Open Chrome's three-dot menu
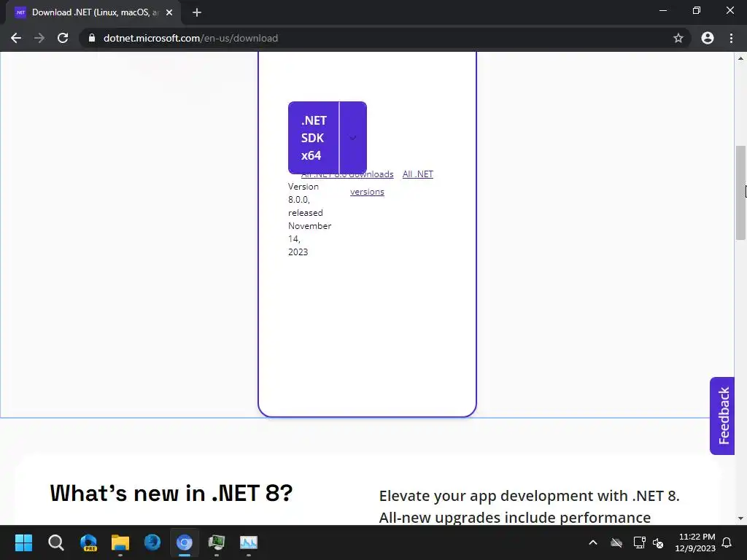Viewport: 747px width, 560px height. pos(731,38)
